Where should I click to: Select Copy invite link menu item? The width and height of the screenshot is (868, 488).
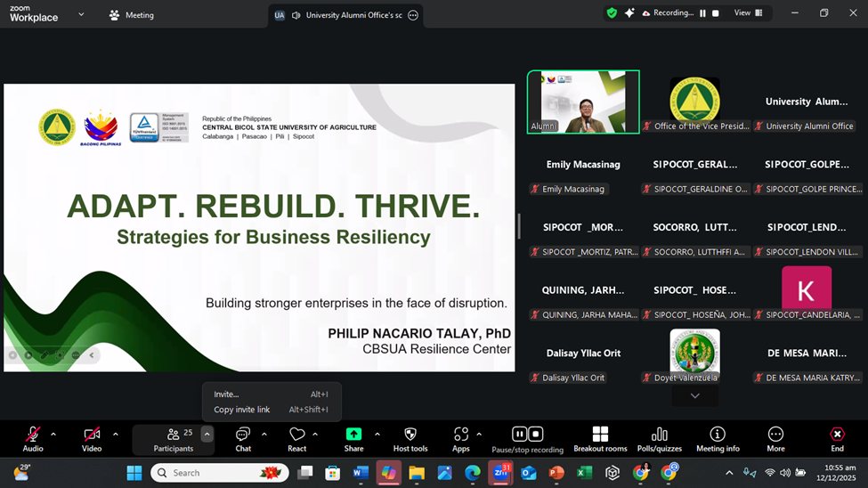coord(241,410)
